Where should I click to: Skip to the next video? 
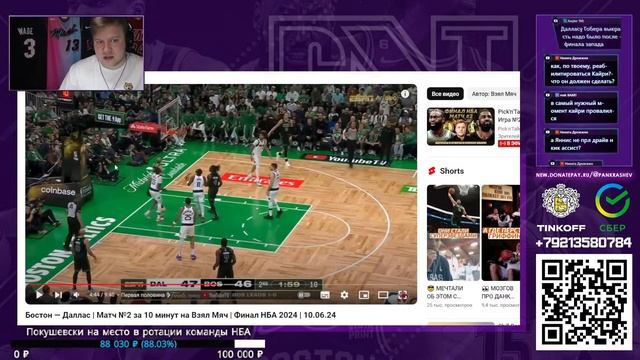[x=58, y=294]
